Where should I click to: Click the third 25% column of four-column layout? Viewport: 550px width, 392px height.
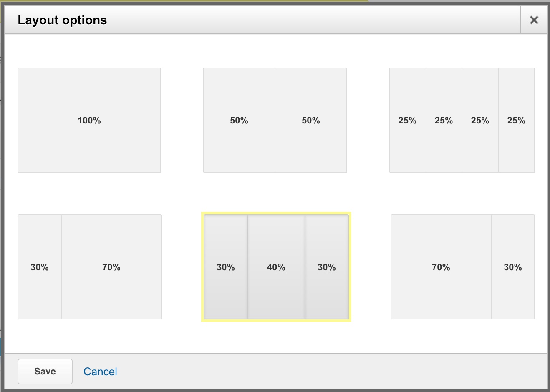coord(480,120)
